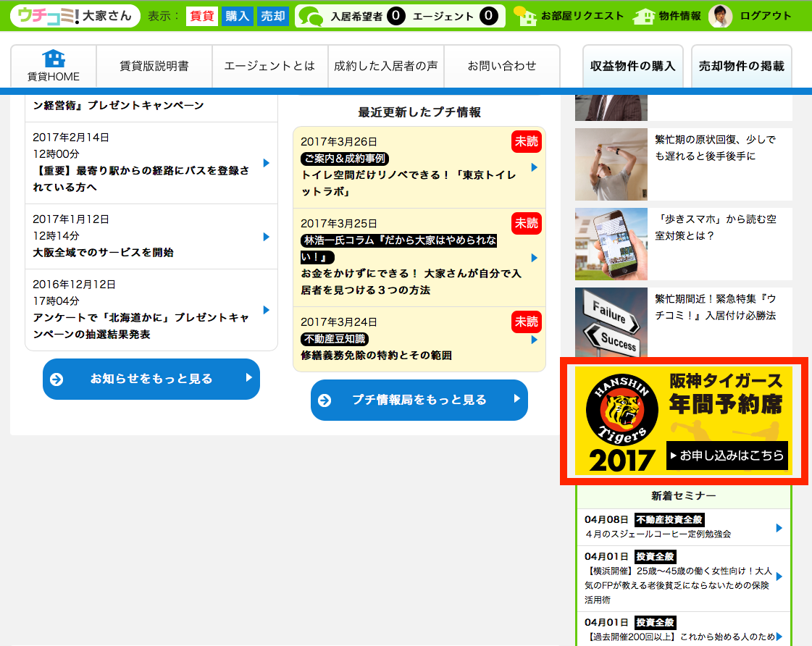
Task: Click 林浩一氏コラム category tag
Action: click(398, 248)
